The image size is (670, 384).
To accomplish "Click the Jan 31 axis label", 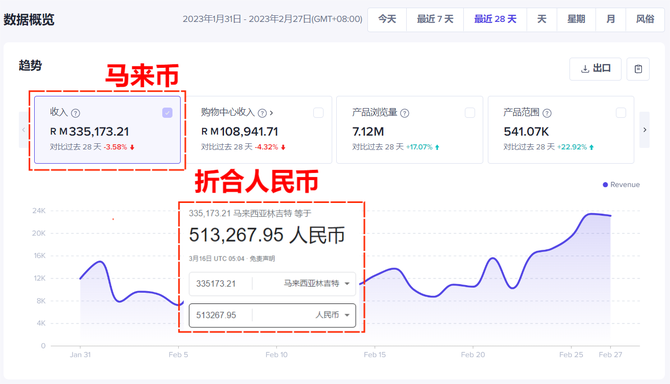I will pyautogui.click(x=80, y=355).
